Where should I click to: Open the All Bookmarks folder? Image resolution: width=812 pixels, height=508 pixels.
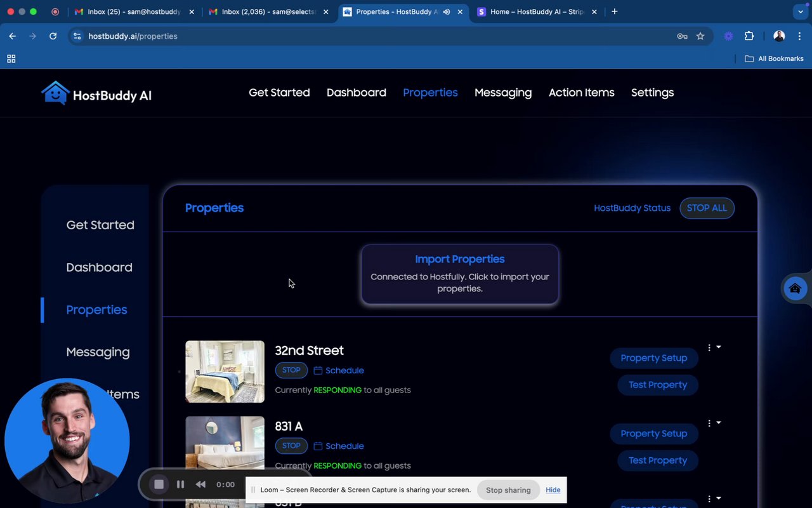pyautogui.click(x=774, y=58)
